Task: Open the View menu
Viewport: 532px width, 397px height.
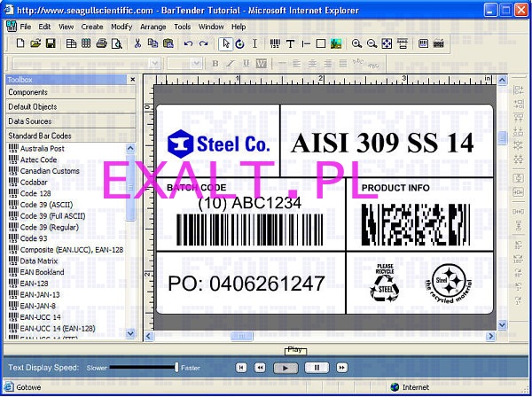Action: point(66,27)
